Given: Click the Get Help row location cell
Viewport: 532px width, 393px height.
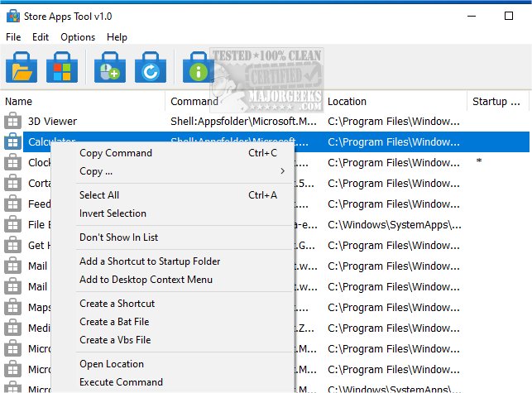Looking at the screenshot, I should point(394,246).
